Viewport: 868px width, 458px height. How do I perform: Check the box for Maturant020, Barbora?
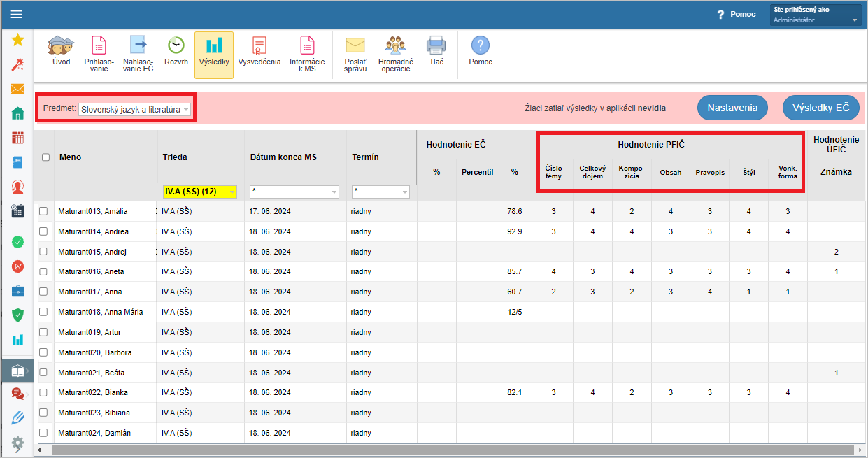pyautogui.click(x=43, y=352)
